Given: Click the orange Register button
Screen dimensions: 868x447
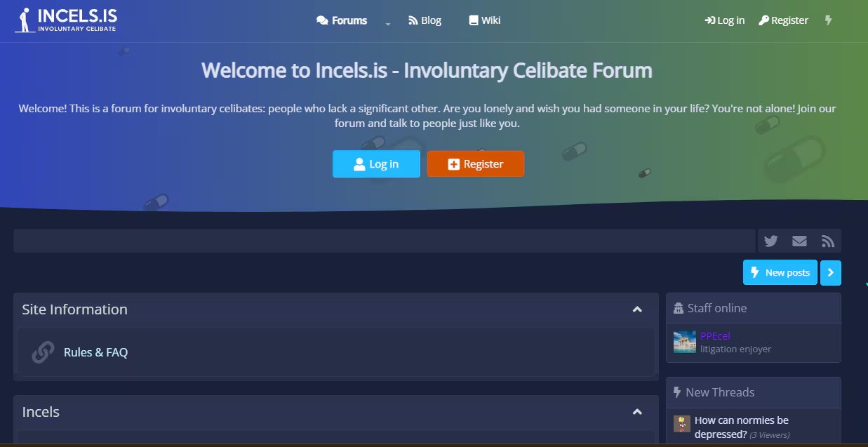Looking at the screenshot, I should 476,164.
